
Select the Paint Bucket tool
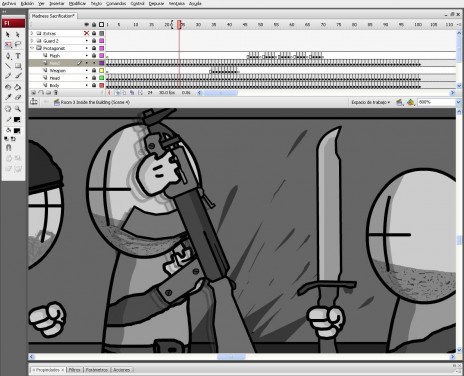point(18,87)
